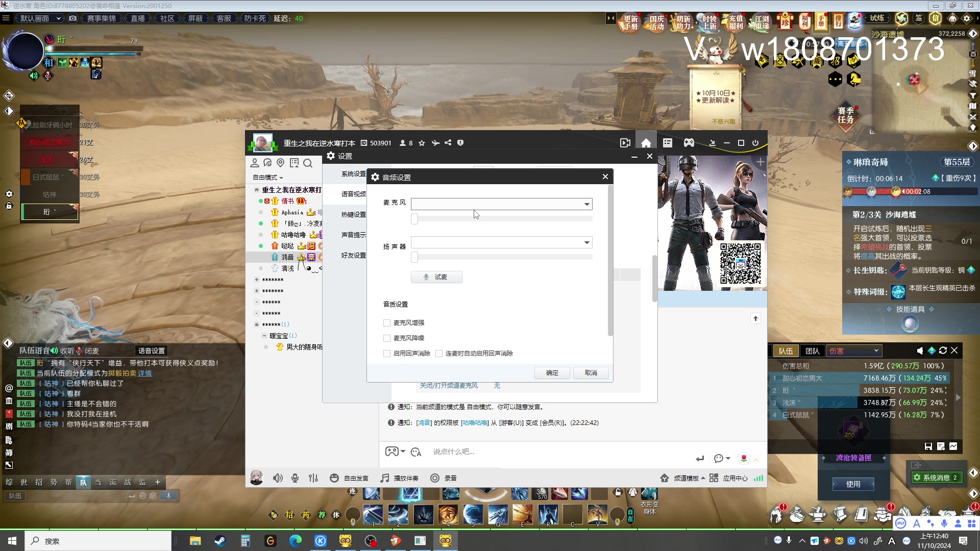Open Microsoft Edge from the taskbar
980x551 pixels.
296,541
